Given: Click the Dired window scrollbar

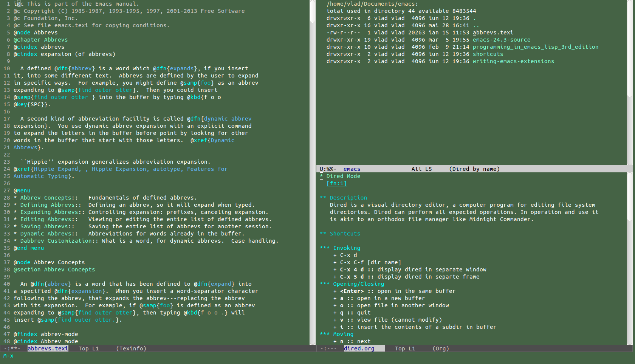Looking at the screenshot, I should (629, 48).
